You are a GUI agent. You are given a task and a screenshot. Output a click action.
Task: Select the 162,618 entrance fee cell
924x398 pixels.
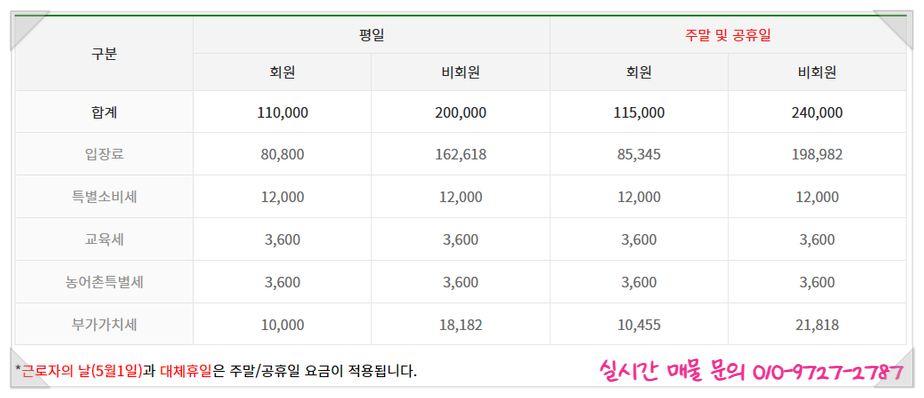point(461,154)
